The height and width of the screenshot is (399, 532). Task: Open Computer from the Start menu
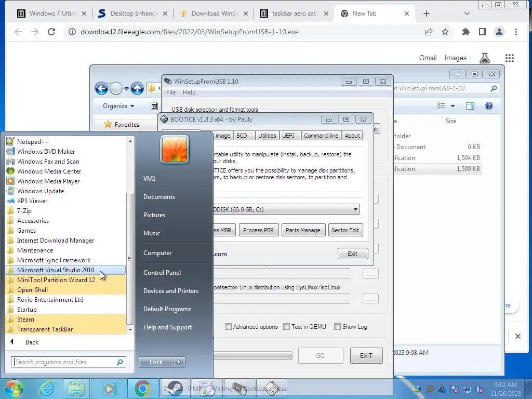tap(157, 253)
